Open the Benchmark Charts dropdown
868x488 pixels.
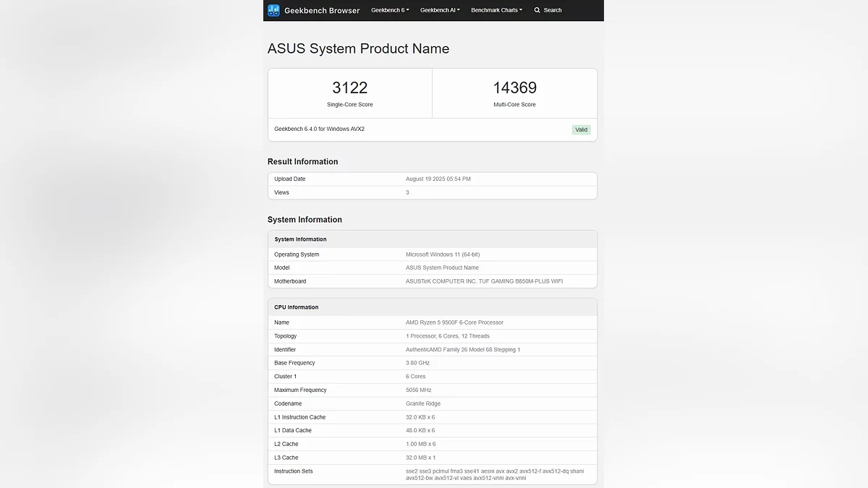(496, 10)
